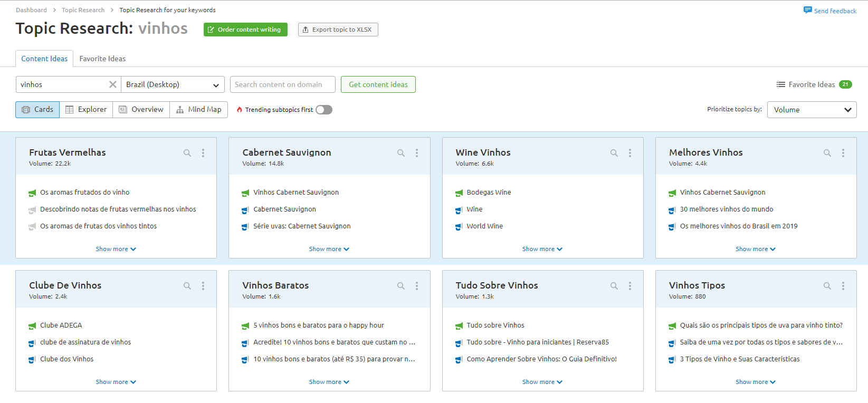Image resolution: width=868 pixels, height=403 pixels.
Task: Expand Show more on Melhores Vinhos card
Action: coord(756,249)
